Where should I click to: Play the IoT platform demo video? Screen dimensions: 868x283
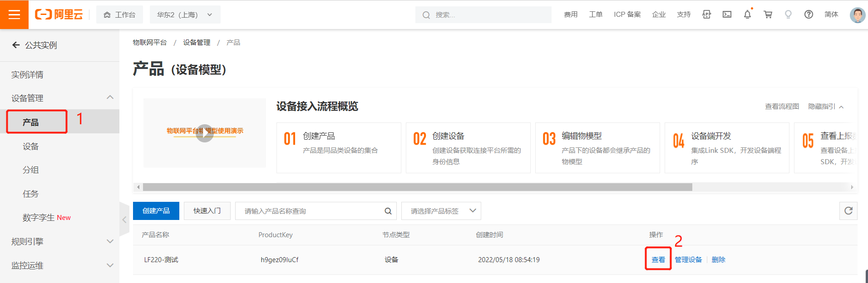[x=205, y=133]
